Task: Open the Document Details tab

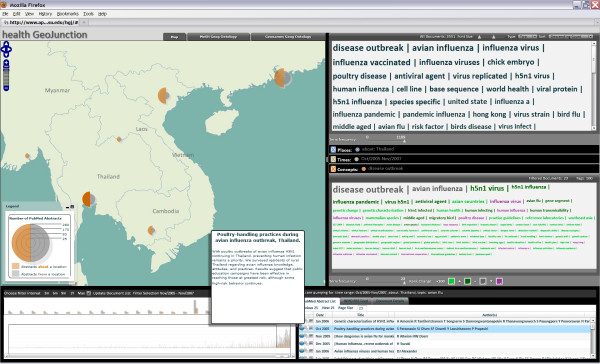Action: point(390,301)
